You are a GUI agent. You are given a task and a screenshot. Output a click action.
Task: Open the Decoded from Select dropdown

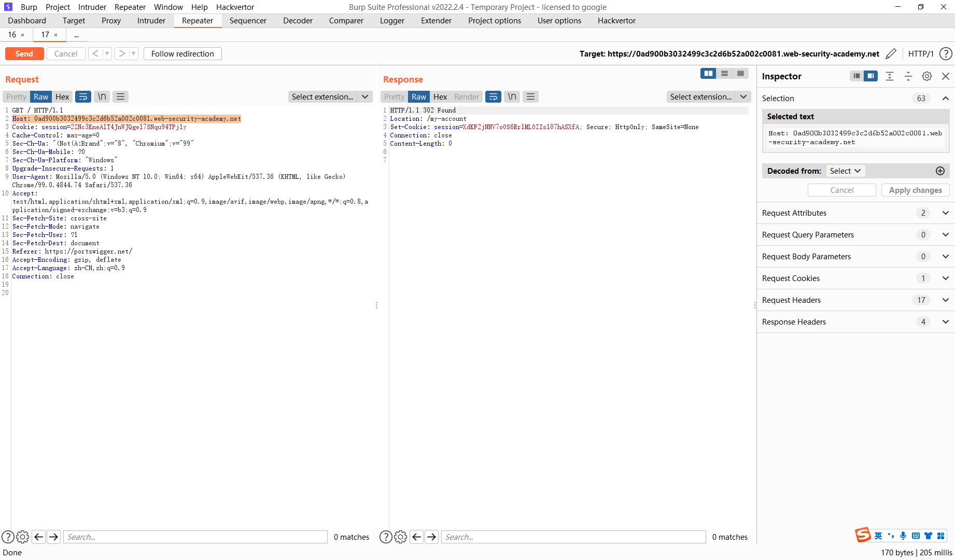click(x=845, y=171)
